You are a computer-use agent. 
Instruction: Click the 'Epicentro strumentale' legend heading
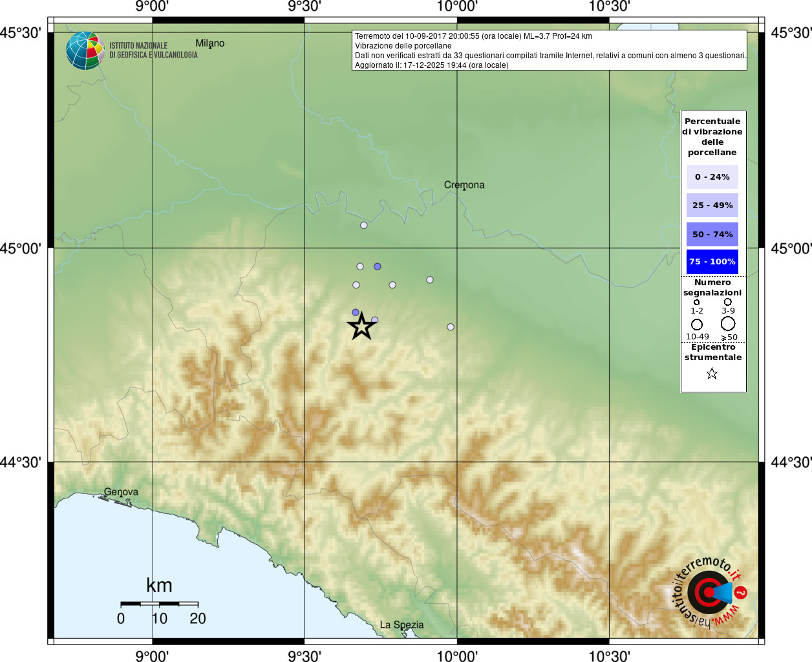click(713, 352)
